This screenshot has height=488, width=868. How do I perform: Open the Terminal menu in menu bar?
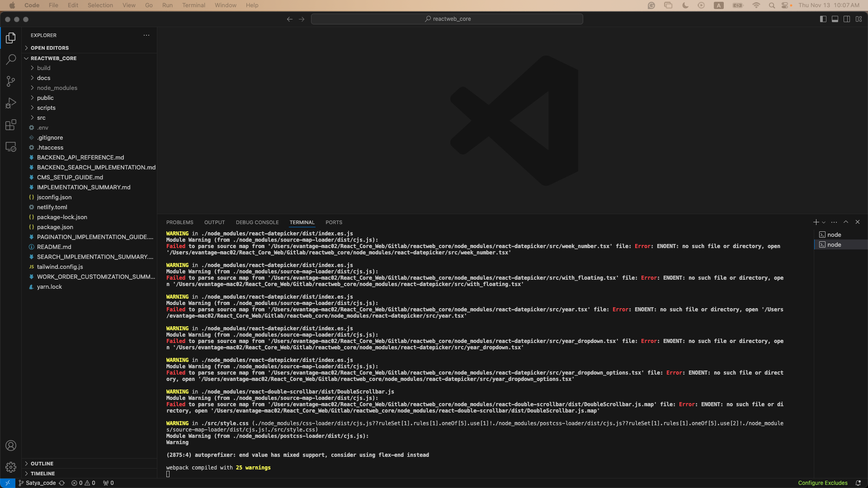click(193, 5)
